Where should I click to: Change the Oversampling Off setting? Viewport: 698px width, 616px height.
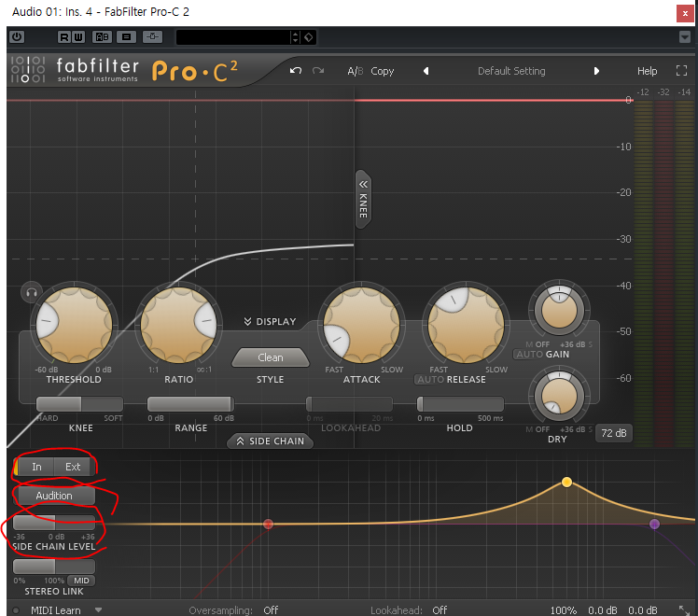[271, 610]
